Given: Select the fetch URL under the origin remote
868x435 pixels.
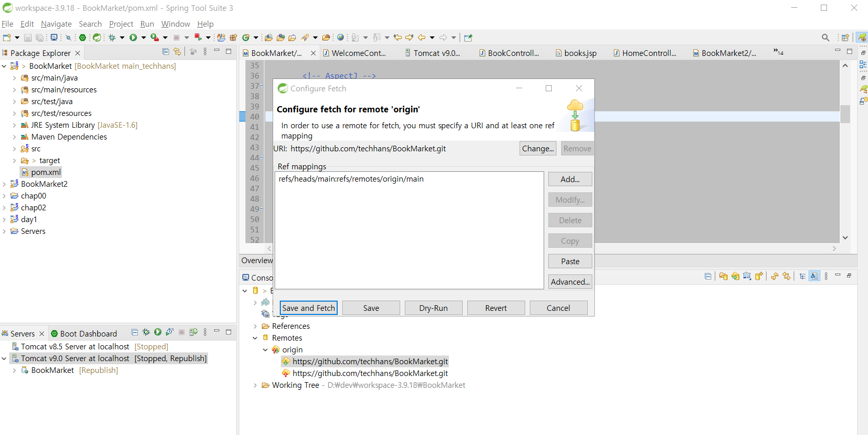Looking at the screenshot, I should (x=370, y=362).
